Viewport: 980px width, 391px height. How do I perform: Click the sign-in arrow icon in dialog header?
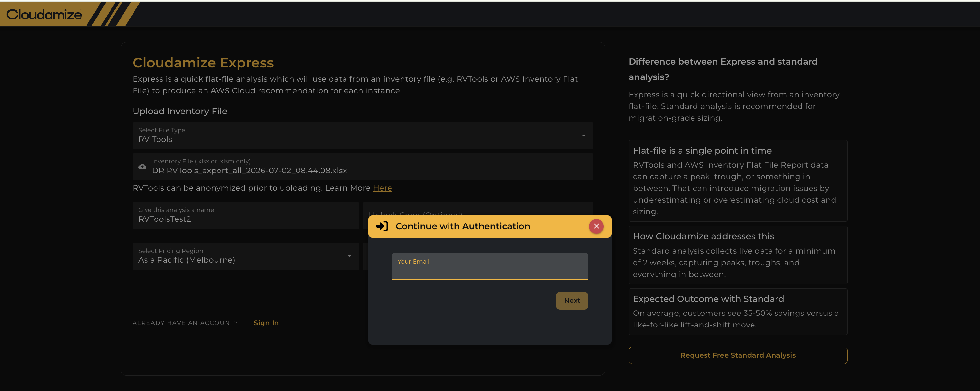click(x=382, y=226)
